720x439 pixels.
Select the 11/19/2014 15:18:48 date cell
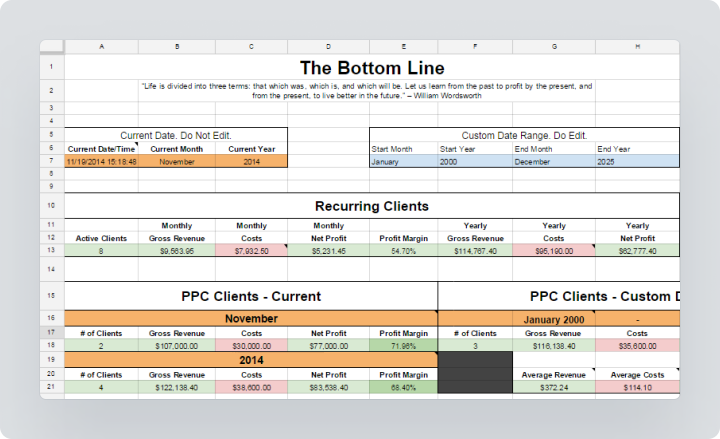pyautogui.click(x=101, y=161)
